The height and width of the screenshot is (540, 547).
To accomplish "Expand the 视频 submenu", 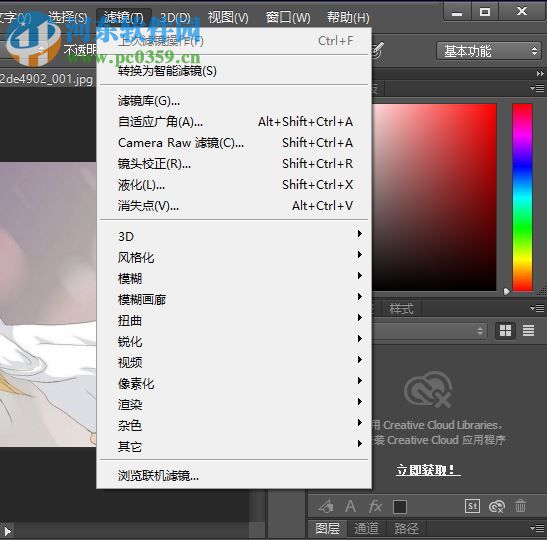I will click(x=234, y=362).
